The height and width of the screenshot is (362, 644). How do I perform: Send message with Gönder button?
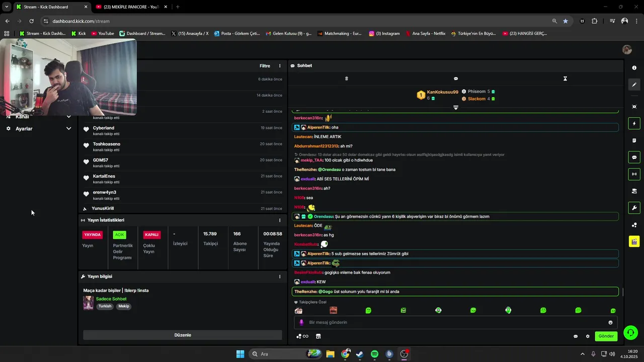(606, 336)
